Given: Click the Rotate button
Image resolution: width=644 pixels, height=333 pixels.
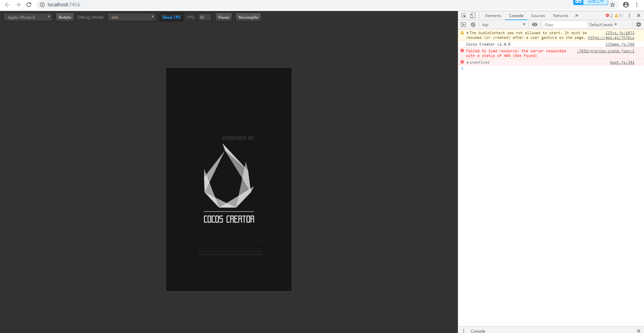Looking at the screenshot, I should click(65, 17).
